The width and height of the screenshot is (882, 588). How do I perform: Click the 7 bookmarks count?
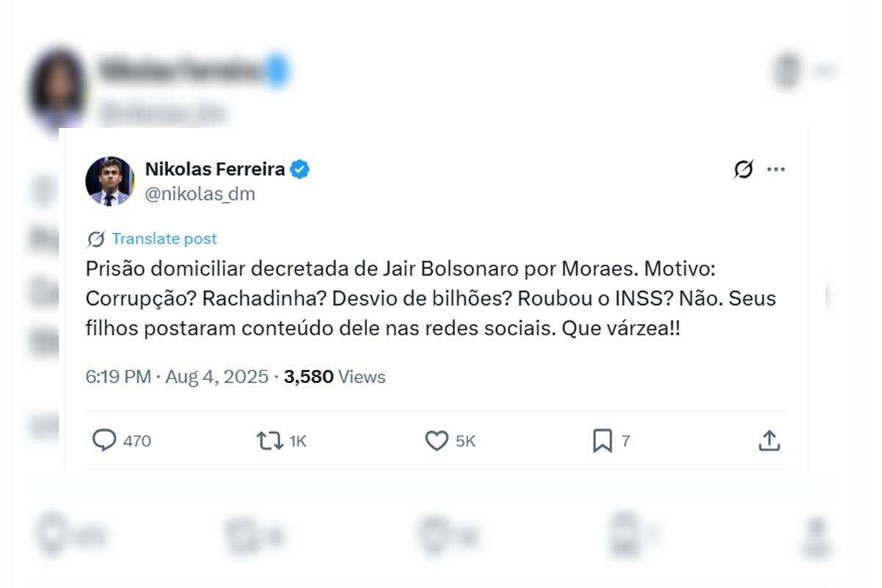click(x=625, y=441)
